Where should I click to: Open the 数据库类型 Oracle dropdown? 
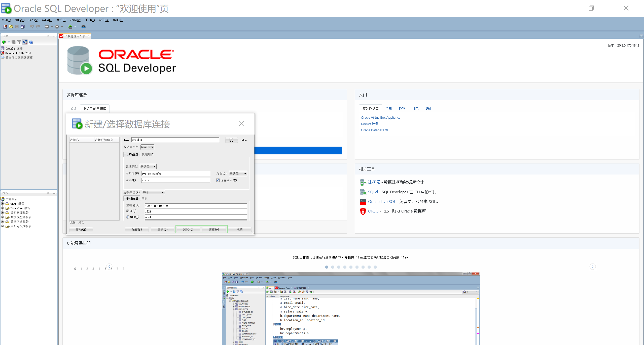pos(147,147)
